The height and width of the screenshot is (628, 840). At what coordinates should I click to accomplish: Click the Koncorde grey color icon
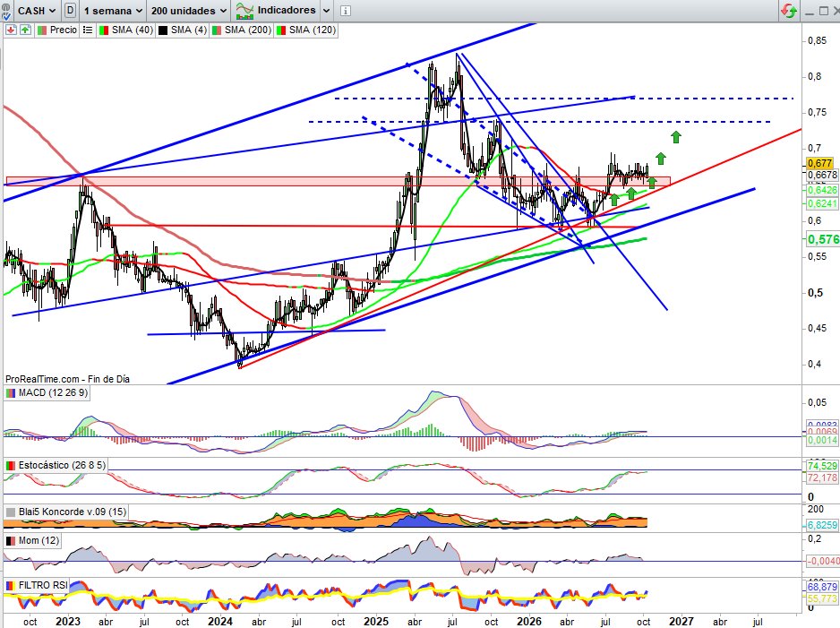point(10,512)
